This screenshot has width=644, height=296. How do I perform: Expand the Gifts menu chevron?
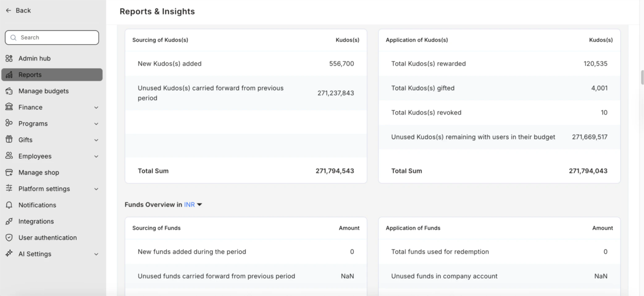(x=96, y=140)
